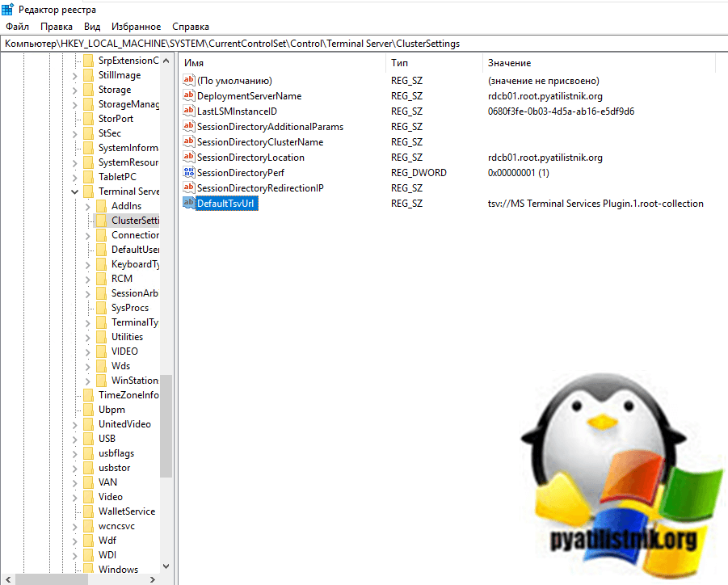Image resolution: width=728 pixels, height=585 pixels.
Task: Click the Registry Editor app icon in title bar
Action: coord(8,9)
